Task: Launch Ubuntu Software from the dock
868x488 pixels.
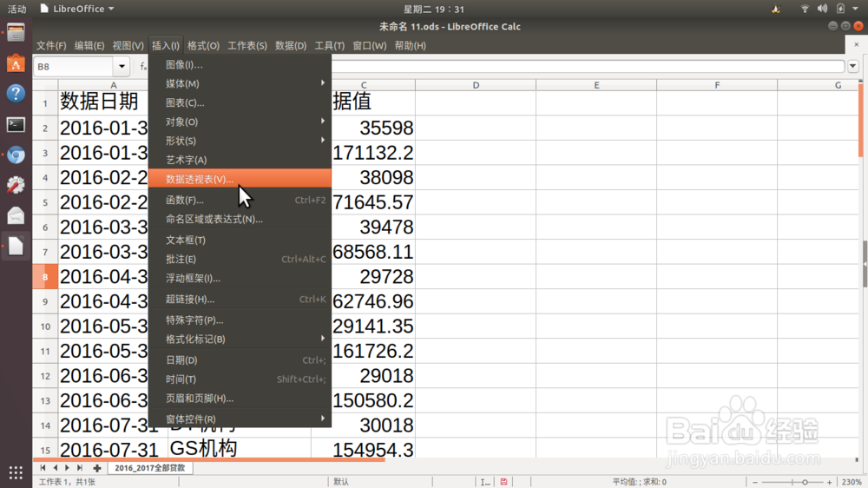Action: click(x=16, y=63)
